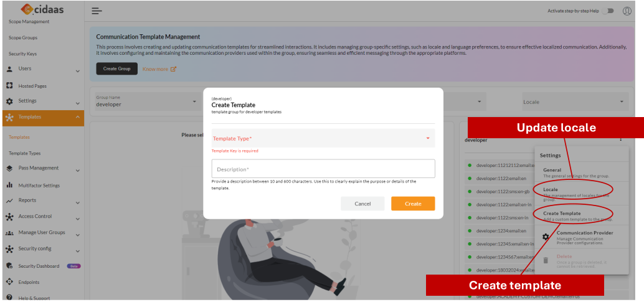Select developer:12345:email:en-in template row
Screen dimensions: 644x302
(500, 243)
